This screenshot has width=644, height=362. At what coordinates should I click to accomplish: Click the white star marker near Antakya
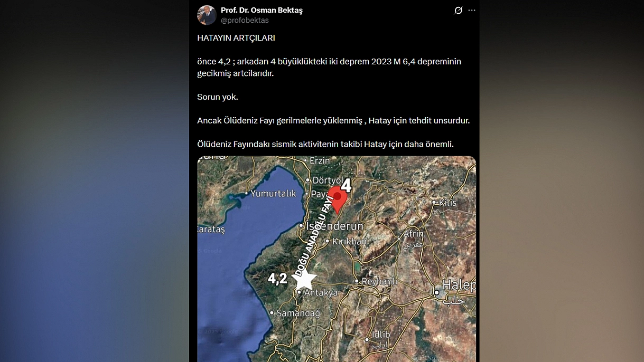[x=304, y=279]
